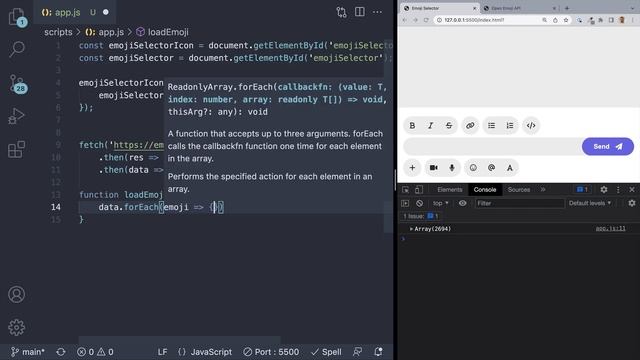Toggle Bold in the message editor

pyautogui.click(x=412, y=125)
